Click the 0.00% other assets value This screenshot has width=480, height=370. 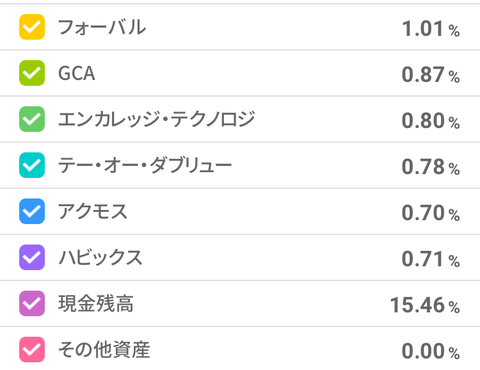[431, 351]
